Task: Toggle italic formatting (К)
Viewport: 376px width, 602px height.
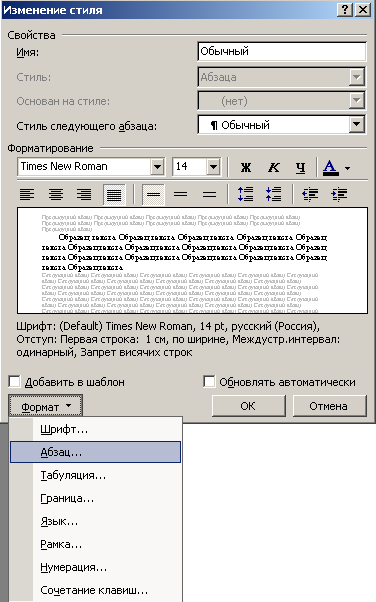Action: (x=273, y=167)
